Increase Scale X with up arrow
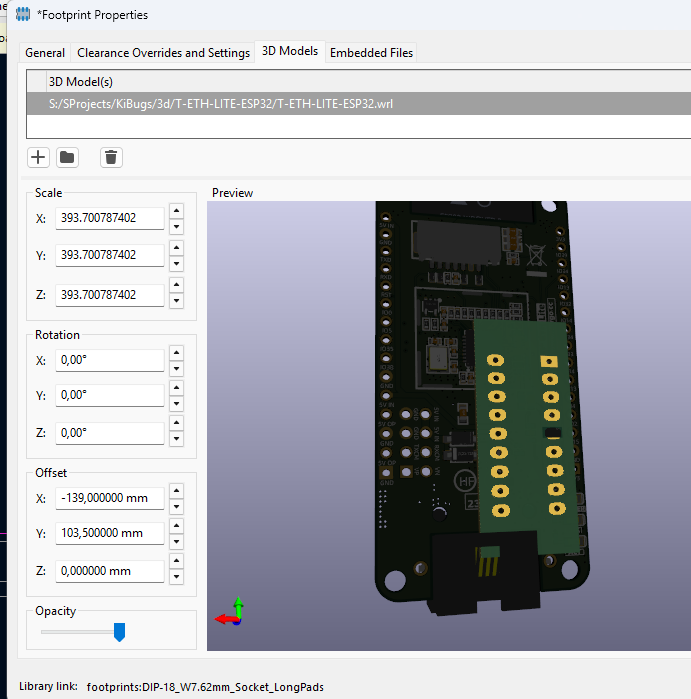The image size is (691, 699). [x=177, y=210]
